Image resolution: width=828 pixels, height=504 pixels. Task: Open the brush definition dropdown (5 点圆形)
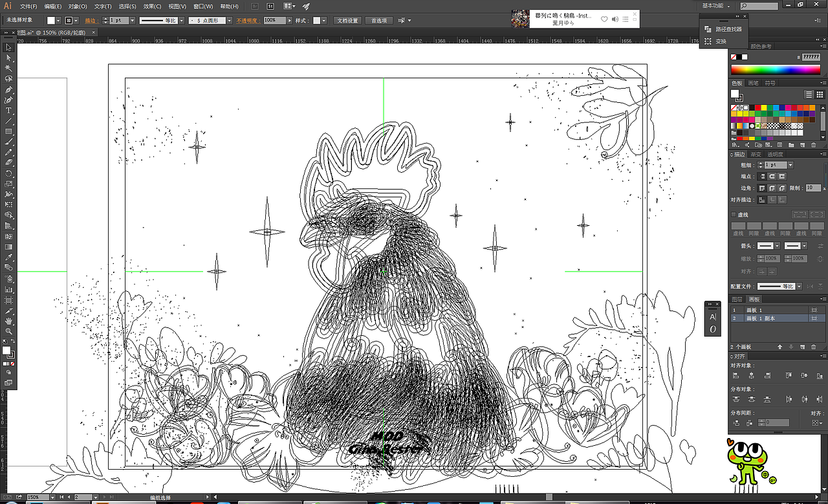click(x=229, y=21)
